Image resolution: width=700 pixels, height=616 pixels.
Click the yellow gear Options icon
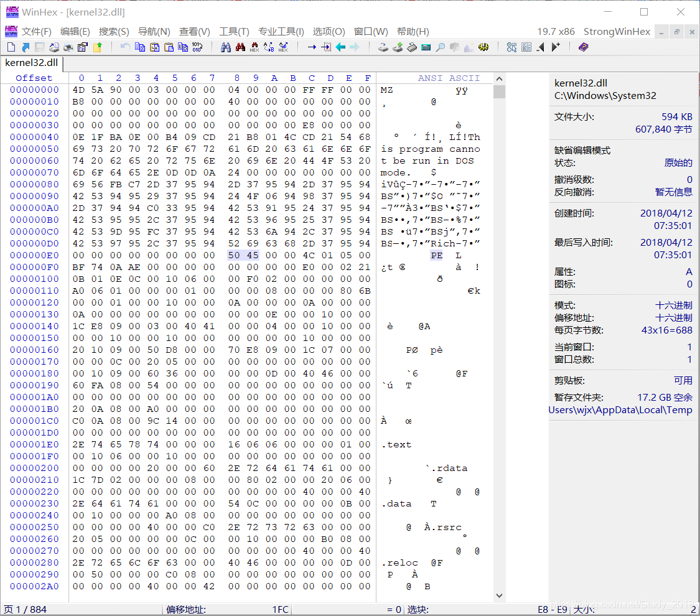click(x=483, y=47)
